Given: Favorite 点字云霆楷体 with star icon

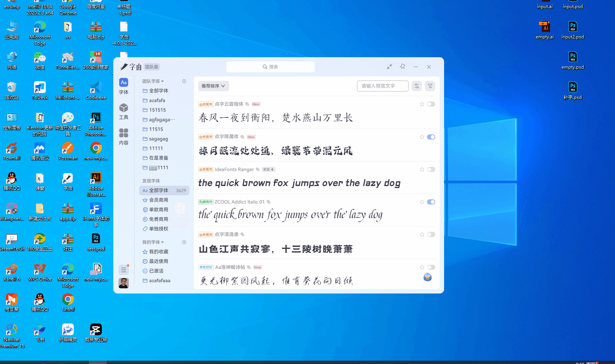Looking at the screenshot, I should coord(422,104).
